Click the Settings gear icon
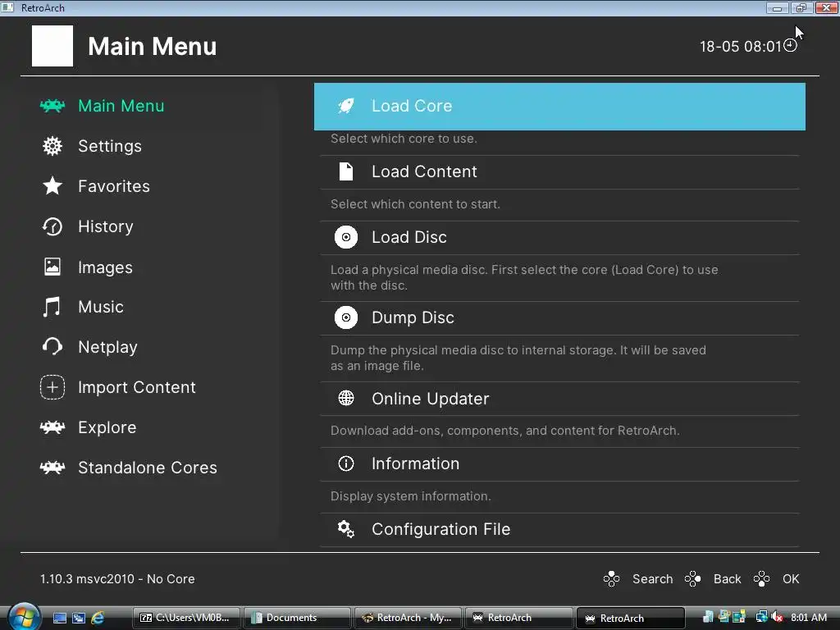This screenshot has height=630, width=840. [x=52, y=146]
